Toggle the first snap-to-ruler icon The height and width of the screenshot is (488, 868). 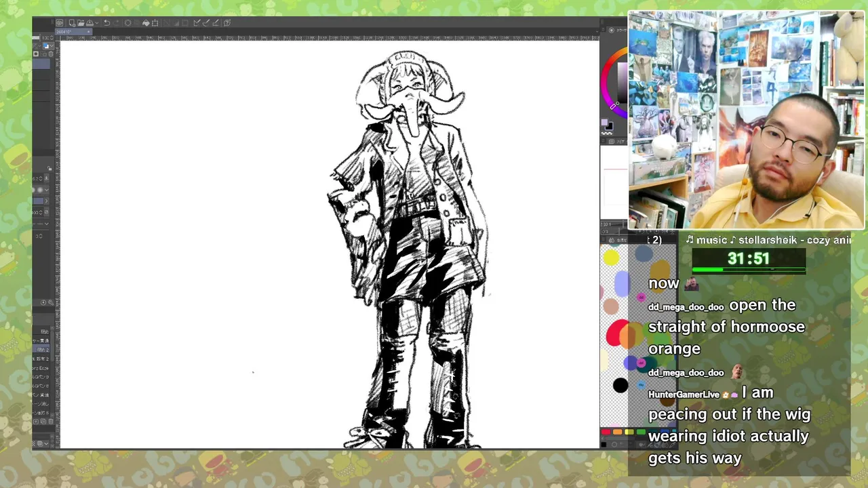[x=196, y=23]
